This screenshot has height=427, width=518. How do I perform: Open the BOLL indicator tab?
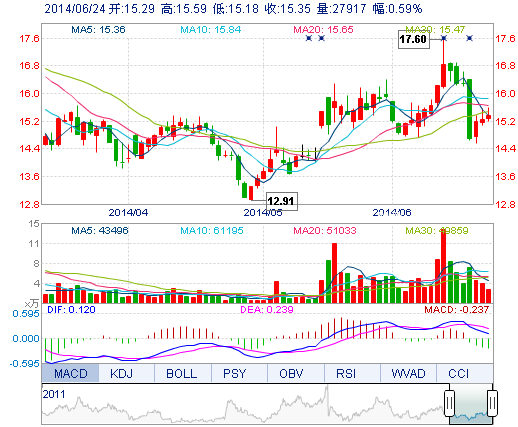coord(183,373)
